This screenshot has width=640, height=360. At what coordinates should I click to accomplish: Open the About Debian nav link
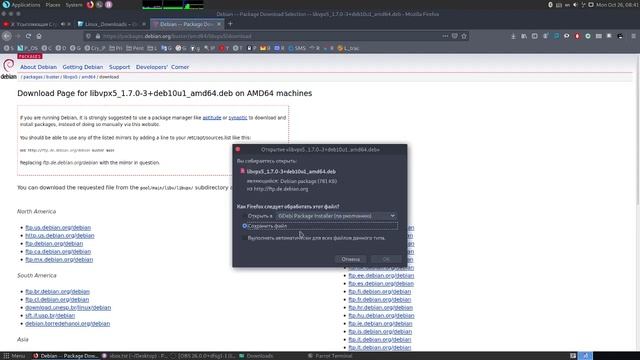point(38,67)
